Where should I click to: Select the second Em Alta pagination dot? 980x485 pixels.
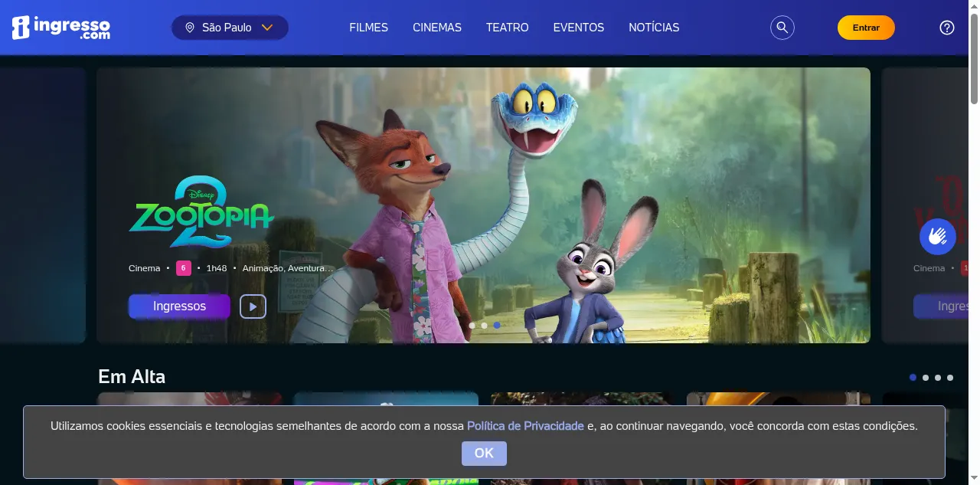point(926,378)
